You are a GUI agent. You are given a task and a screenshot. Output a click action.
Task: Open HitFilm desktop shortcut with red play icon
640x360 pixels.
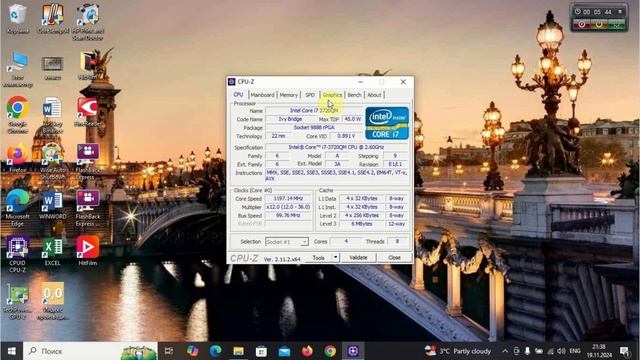[88, 251]
